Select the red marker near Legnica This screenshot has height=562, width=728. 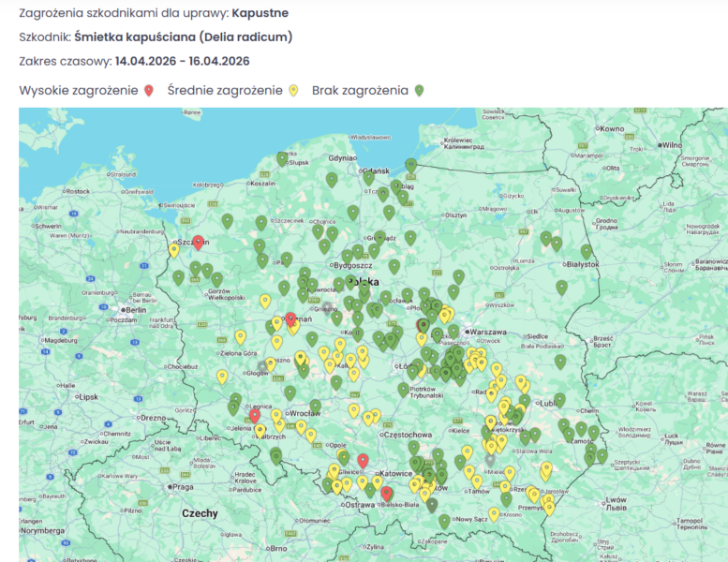coord(254,415)
